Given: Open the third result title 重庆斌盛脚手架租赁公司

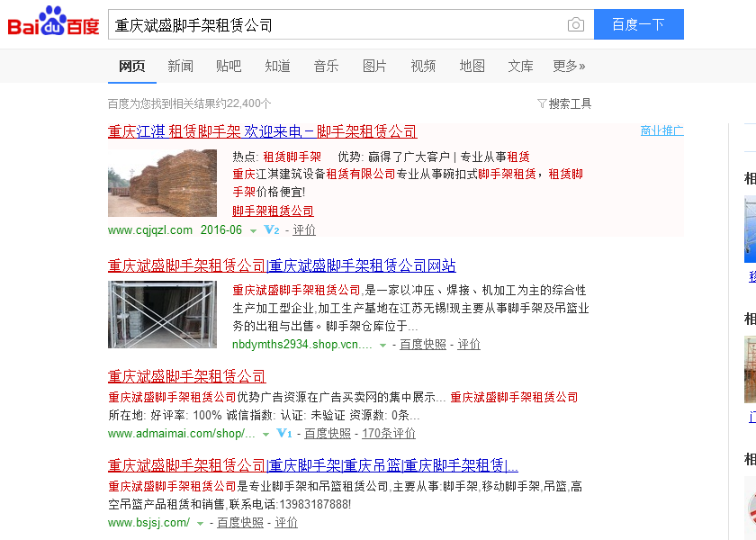Looking at the screenshot, I should click(187, 376).
